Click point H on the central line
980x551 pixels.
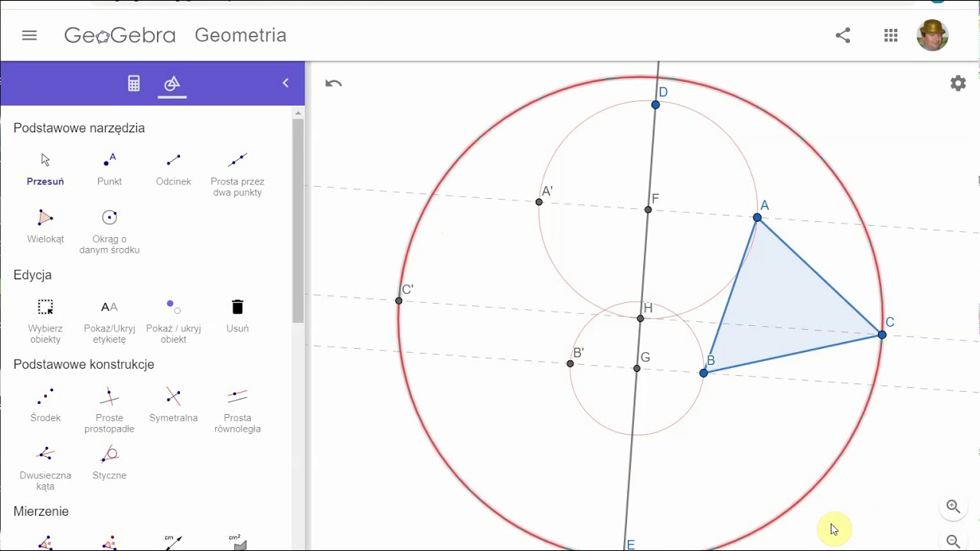[x=641, y=318]
